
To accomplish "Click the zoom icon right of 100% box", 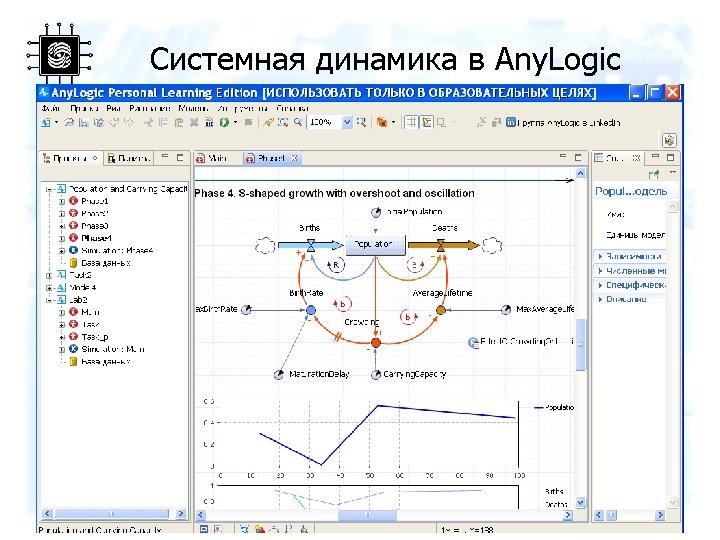I will pos(362,122).
